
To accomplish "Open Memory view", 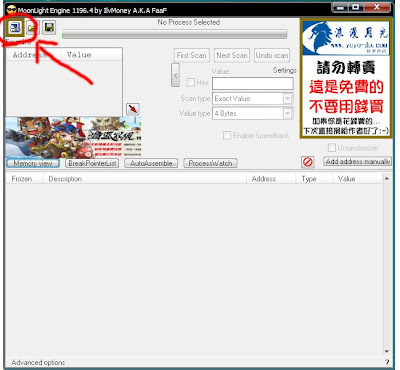I will click(33, 163).
